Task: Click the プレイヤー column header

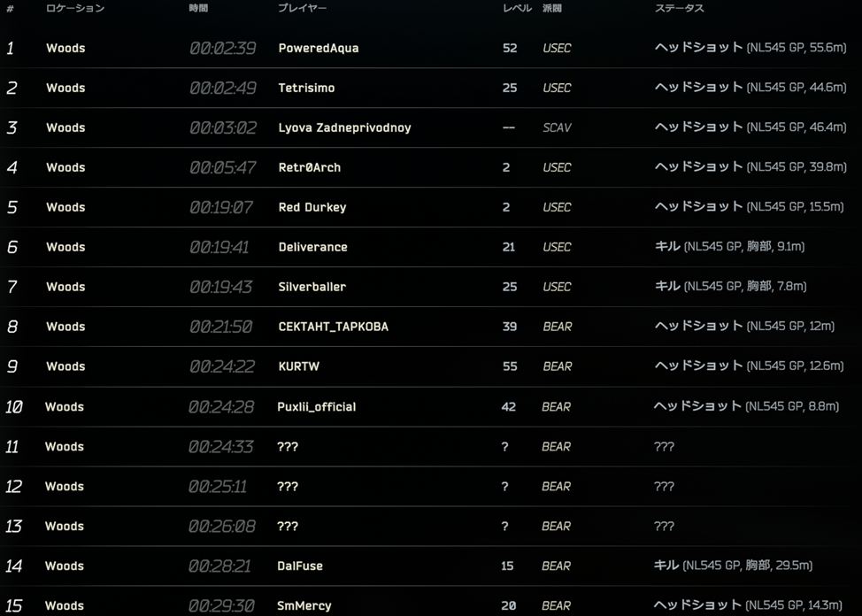Action: (x=302, y=8)
